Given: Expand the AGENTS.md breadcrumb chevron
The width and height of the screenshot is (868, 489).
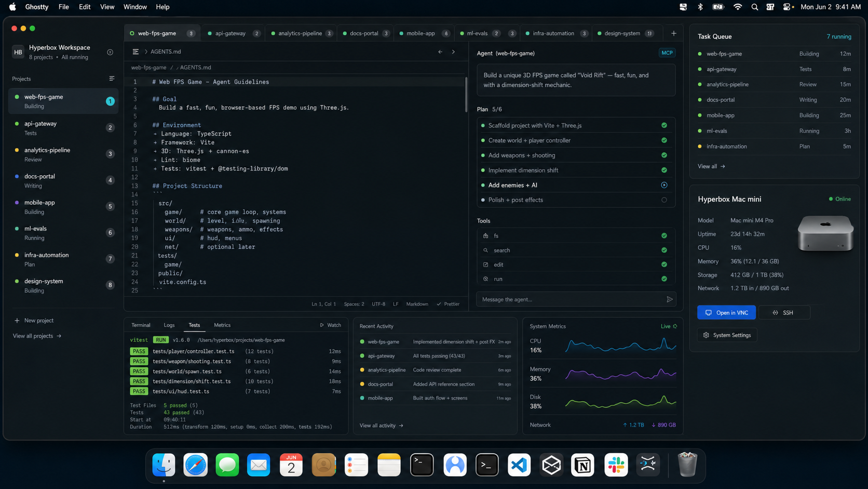Looking at the screenshot, I should pos(146,51).
